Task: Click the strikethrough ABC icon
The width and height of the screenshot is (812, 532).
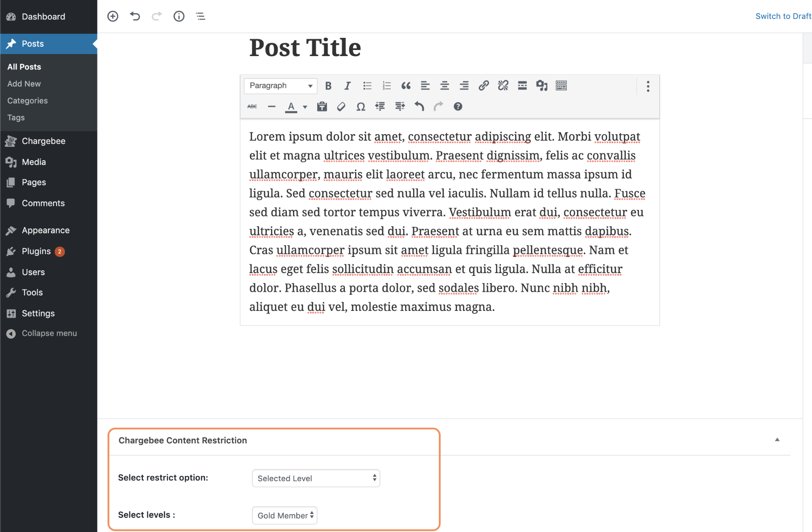Action: [x=252, y=106]
